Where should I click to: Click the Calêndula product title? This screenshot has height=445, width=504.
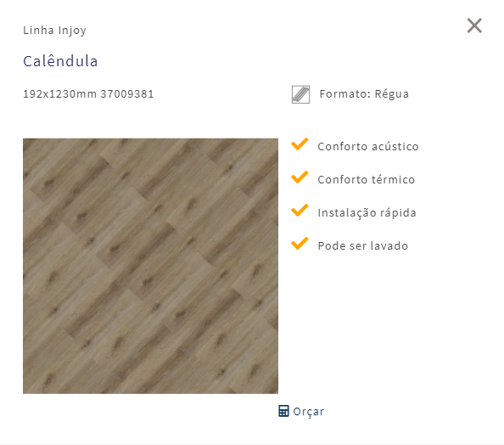click(60, 61)
